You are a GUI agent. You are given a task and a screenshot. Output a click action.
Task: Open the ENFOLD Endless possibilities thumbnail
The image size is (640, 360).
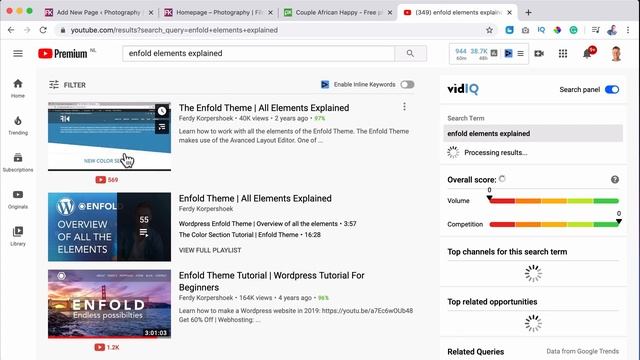[x=109, y=304]
